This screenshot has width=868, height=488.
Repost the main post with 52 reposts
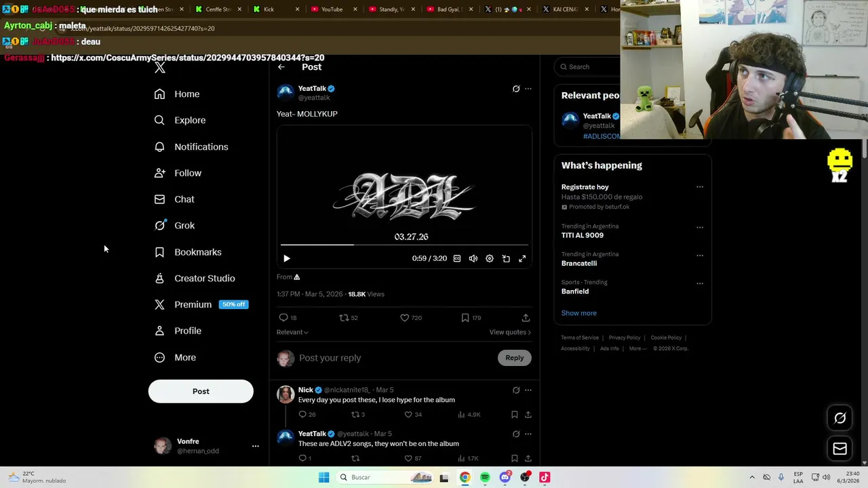point(348,317)
